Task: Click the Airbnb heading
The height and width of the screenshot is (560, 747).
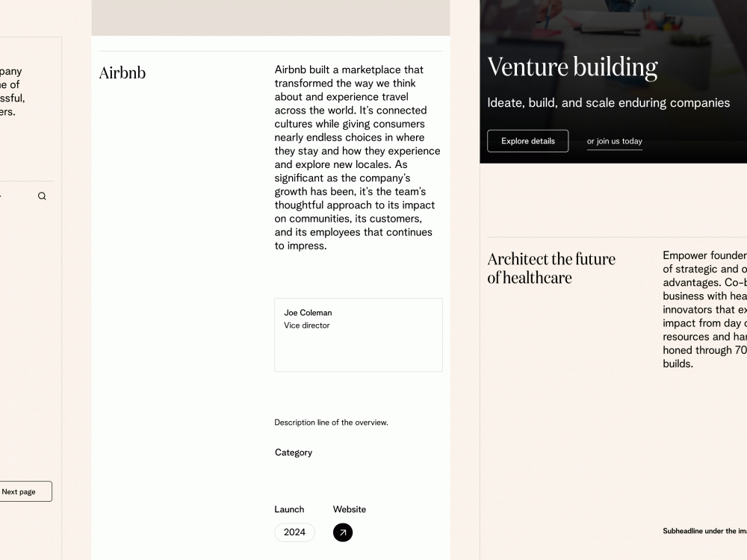Action: [122, 72]
